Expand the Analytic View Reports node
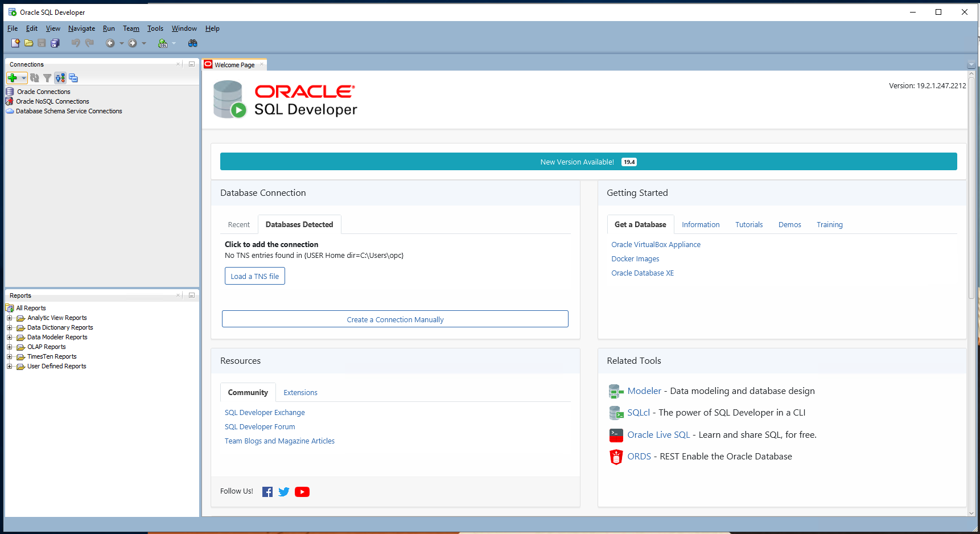 [x=9, y=318]
